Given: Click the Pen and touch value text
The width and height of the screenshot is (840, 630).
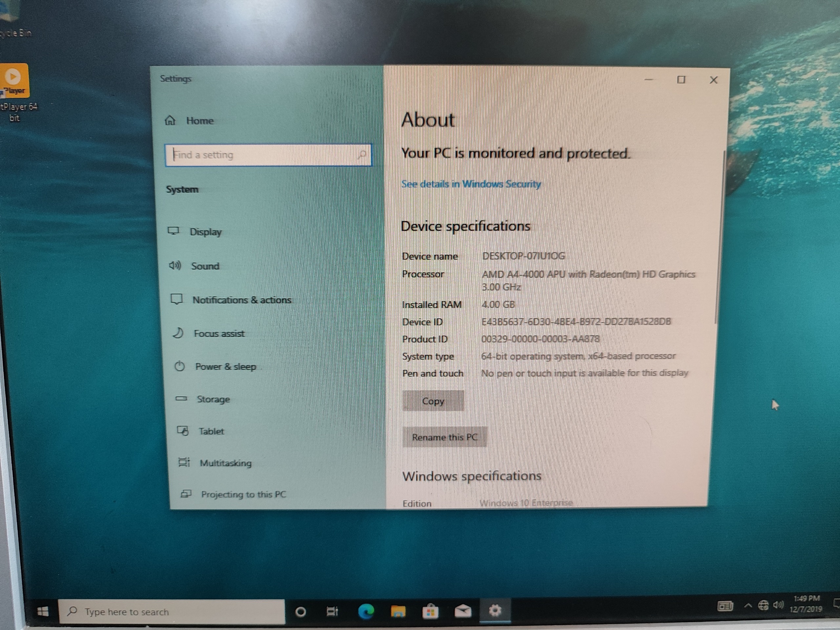Looking at the screenshot, I should coord(585,373).
